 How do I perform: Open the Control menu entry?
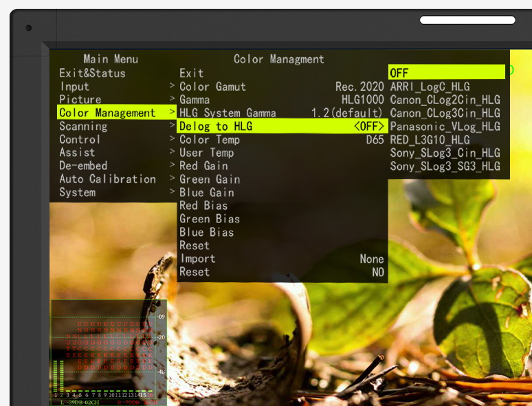tap(80, 139)
